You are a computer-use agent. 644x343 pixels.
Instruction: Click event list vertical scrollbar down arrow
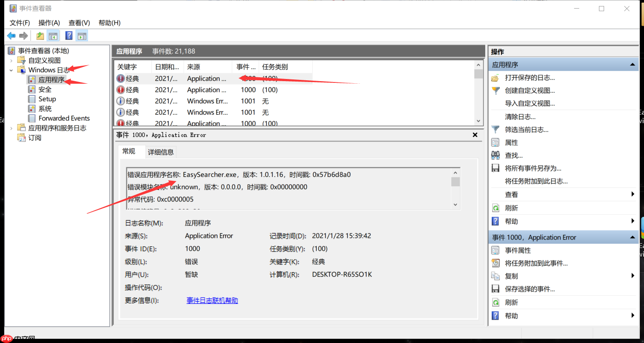[478, 121]
